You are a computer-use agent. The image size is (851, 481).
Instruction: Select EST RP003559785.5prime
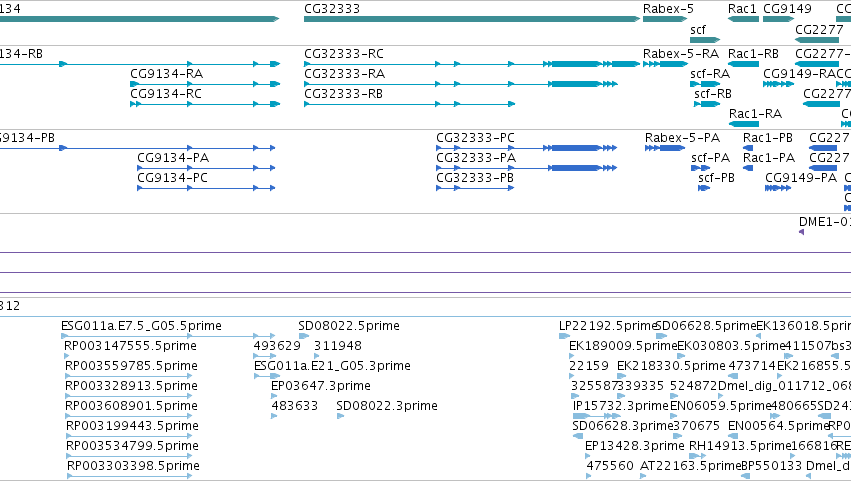click(131, 366)
